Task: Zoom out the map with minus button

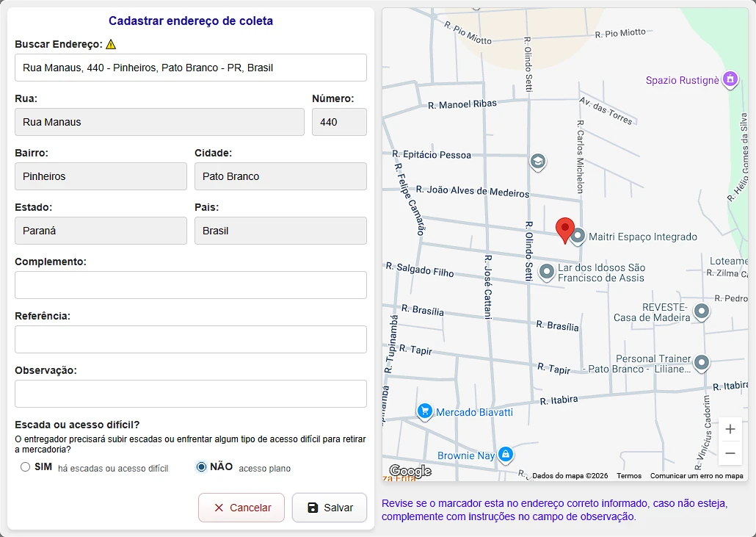Action: click(x=730, y=453)
